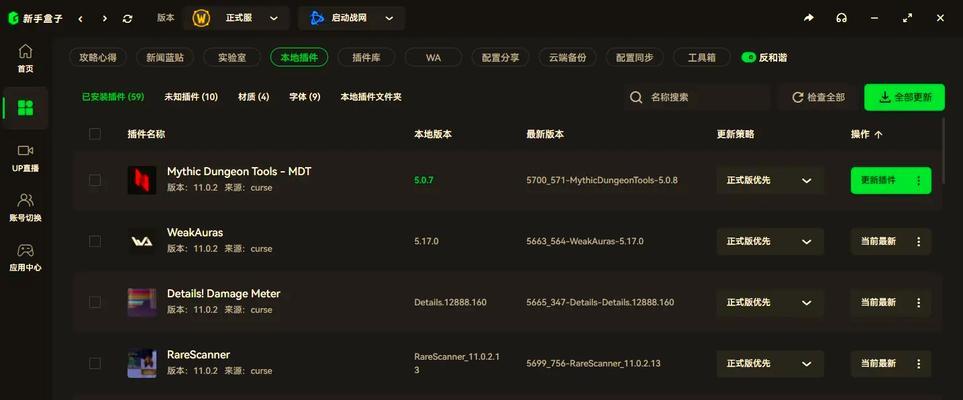Switch to 插件库 tab

(366, 58)
